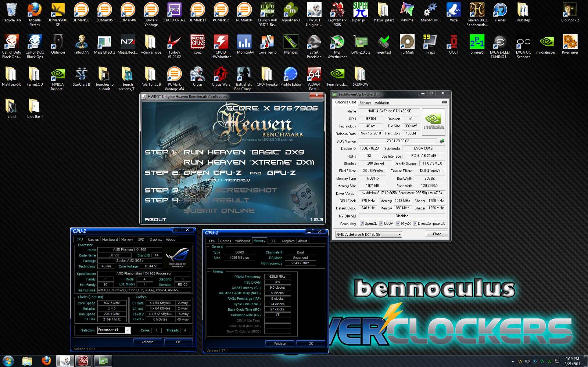Viewport: 588px width, 367px height.
Task: Open Graphics tab in right CPU-Z window
Action: tap(288, 241)
